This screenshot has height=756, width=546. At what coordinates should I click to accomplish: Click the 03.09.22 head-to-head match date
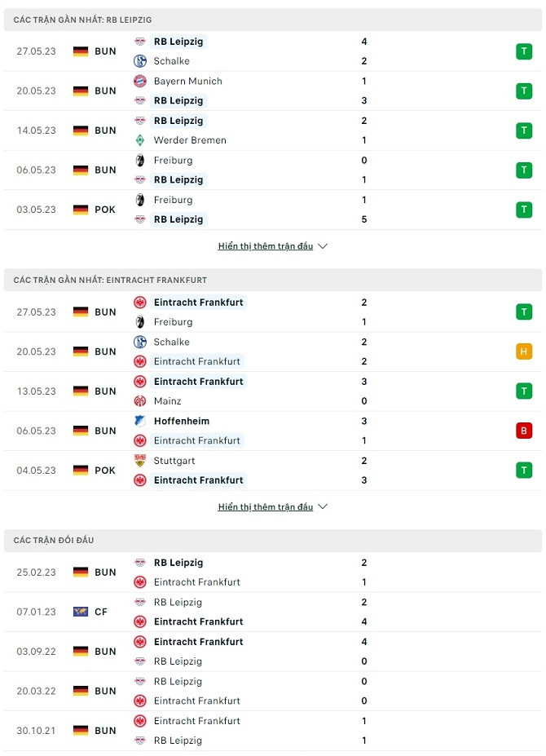36,652
